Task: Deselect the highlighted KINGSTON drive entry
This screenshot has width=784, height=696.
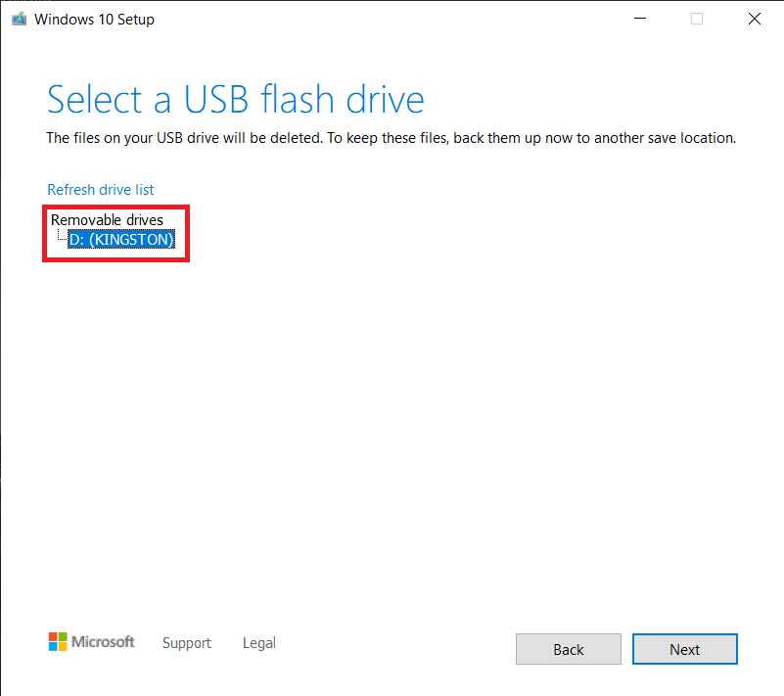Action: [x=121, y=239]
